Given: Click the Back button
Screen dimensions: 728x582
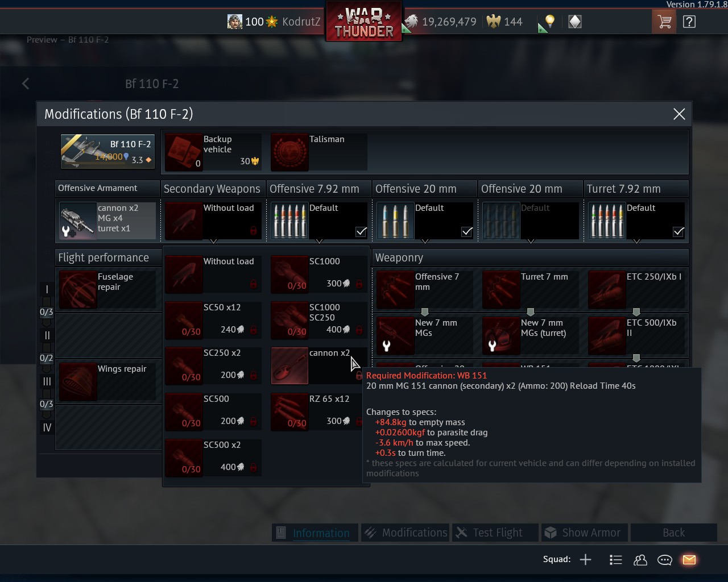Looking at the screenshot, I should [x=673, y=533].
